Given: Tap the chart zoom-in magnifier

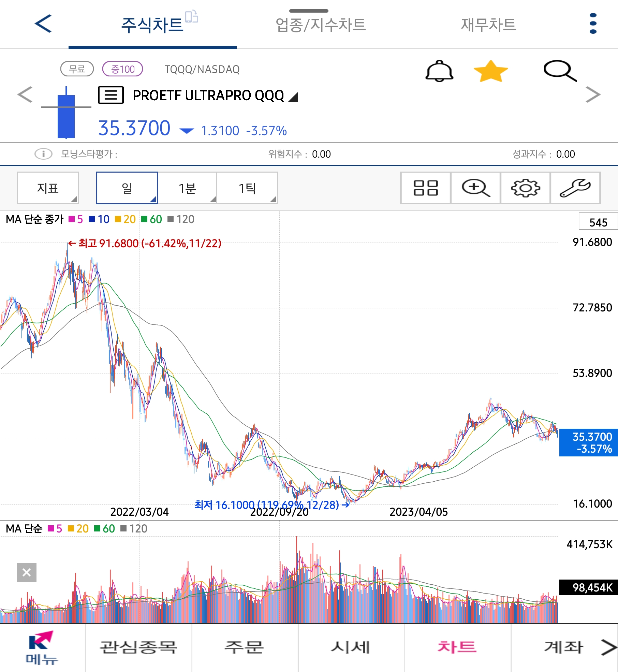Looking at the screenshot, I should tap(475, 188).
